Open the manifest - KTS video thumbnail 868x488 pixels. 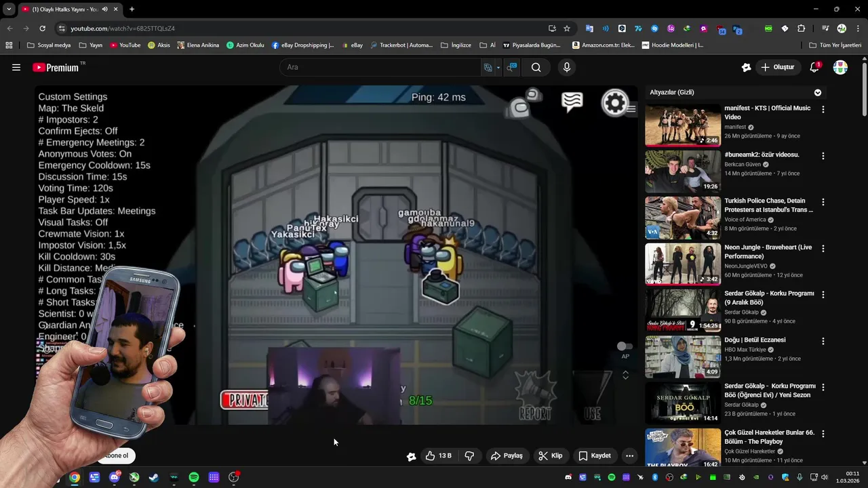pos(683,125)
